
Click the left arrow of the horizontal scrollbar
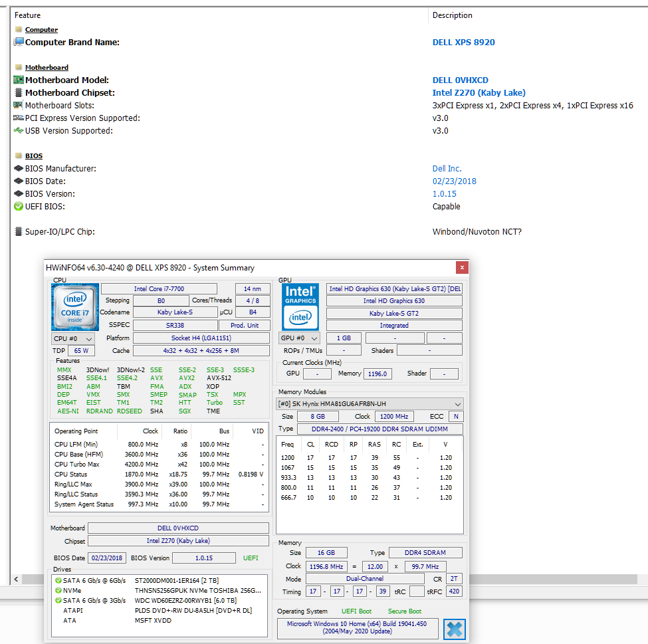click(x=16, y=579)
